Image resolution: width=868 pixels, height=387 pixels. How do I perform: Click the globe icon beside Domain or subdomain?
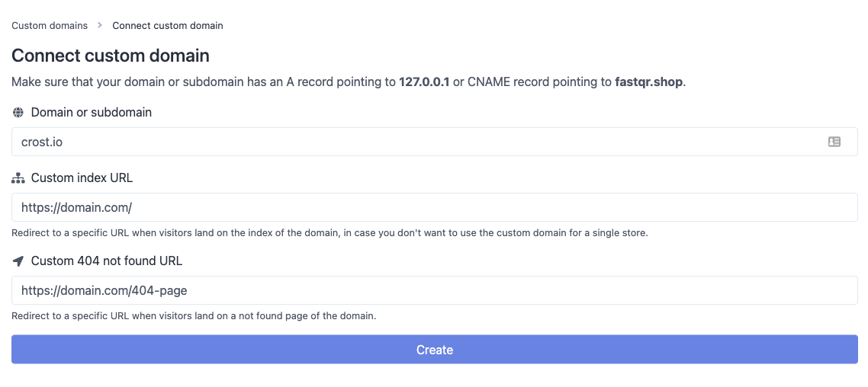[18, 112]
